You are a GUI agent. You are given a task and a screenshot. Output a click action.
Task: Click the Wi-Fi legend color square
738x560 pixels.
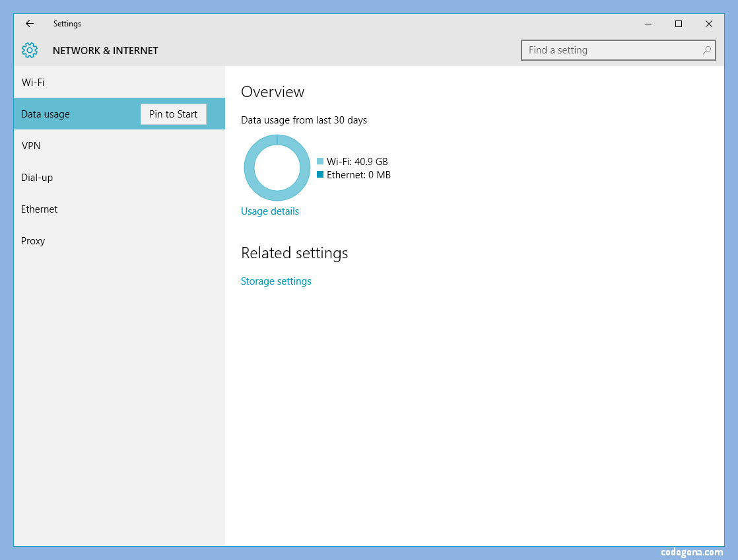click(320, 161)
